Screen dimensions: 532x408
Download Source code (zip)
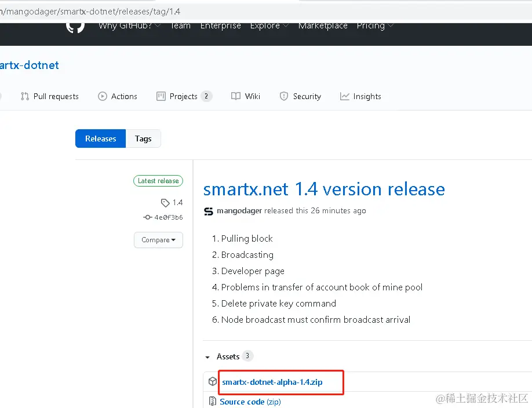250,402
